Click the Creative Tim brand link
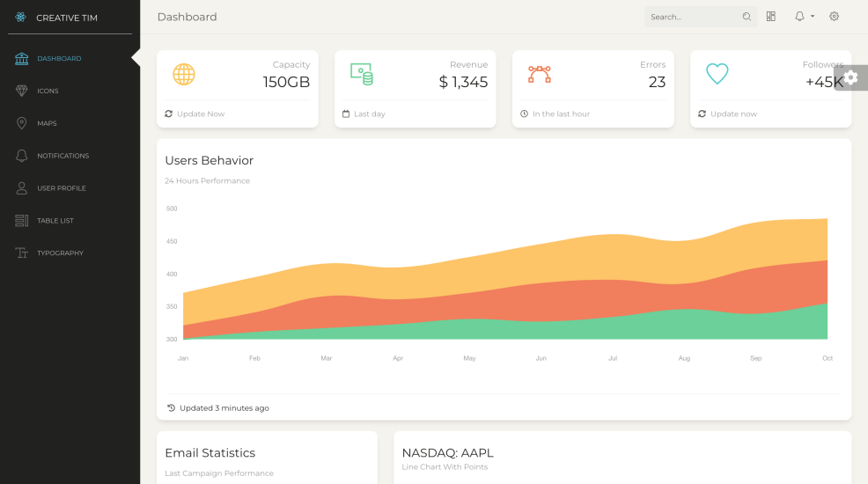Viewport: 868px width, 484px height. pyautogui.click(x=67, y=18)
